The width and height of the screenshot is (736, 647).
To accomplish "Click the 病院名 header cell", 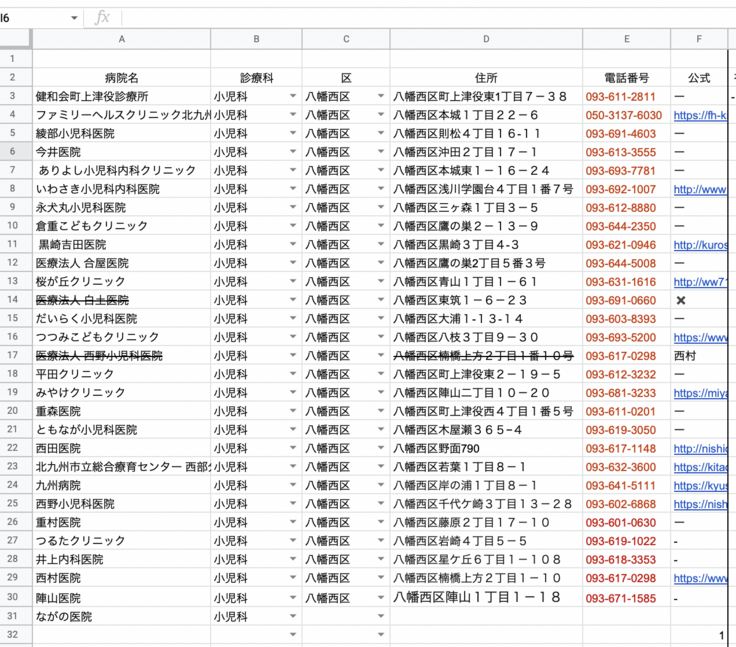I will click(x=121, y=77).
